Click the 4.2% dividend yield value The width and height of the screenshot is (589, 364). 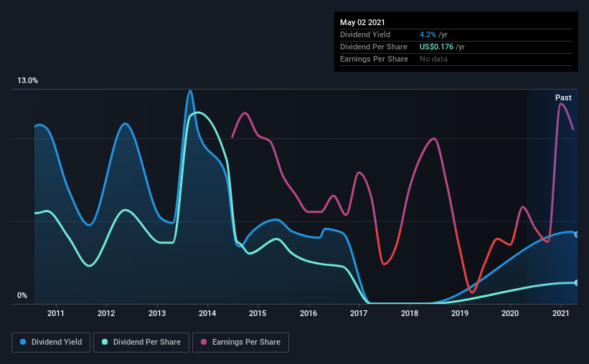[428, 34]
